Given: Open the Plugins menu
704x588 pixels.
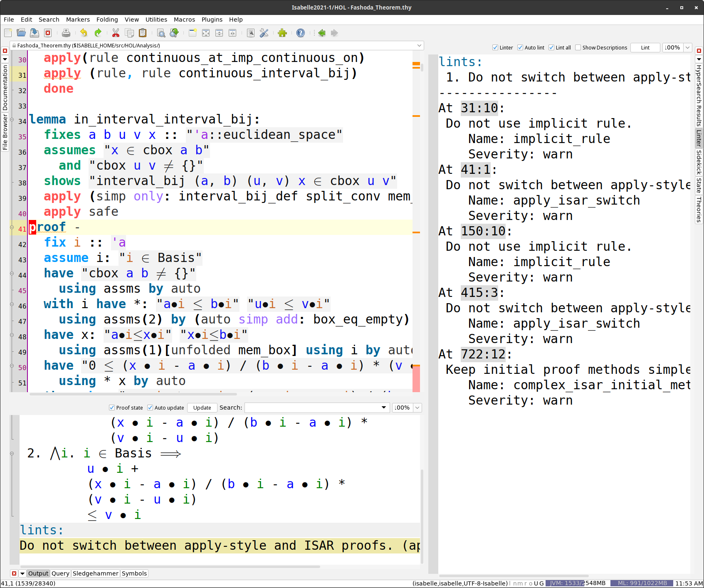Looking at the screenshot, I should [x=212, y=20].
